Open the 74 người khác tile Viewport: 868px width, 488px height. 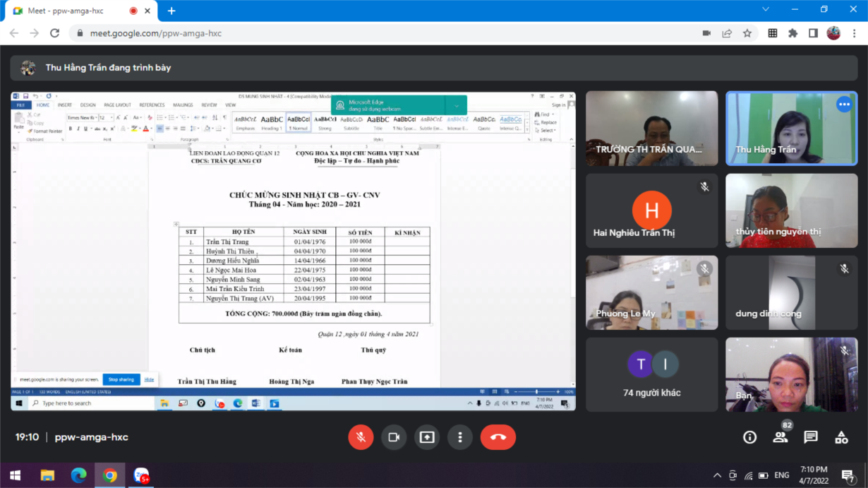[652, 374]
